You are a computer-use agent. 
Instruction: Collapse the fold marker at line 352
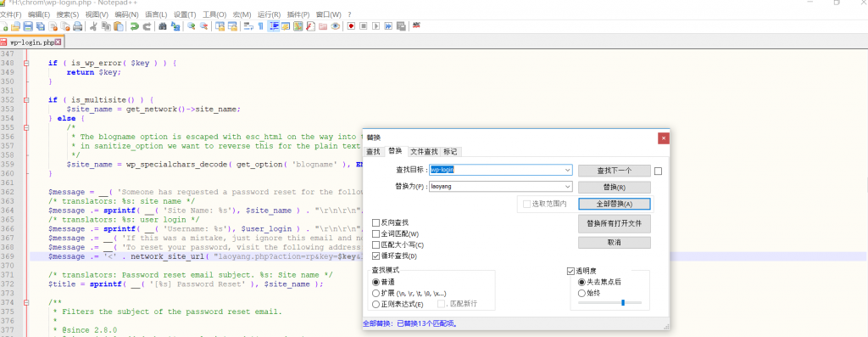click(x=26, y=100)
